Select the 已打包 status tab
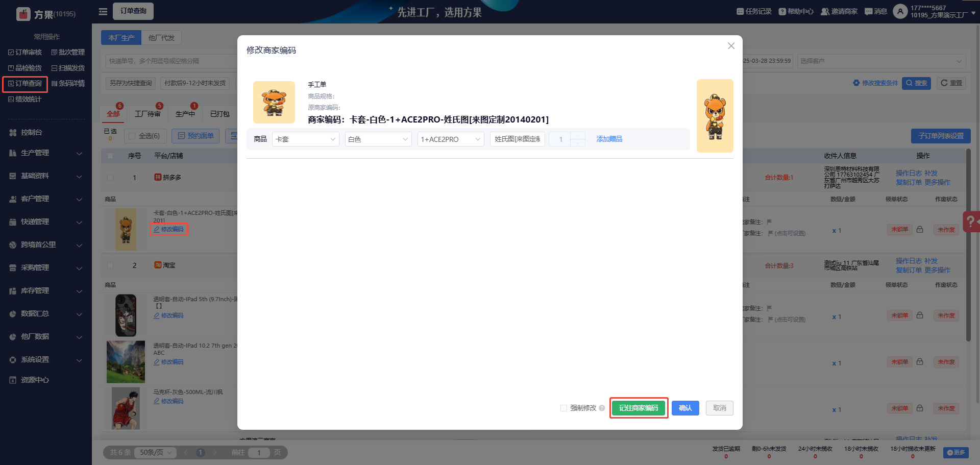The image size is (980, 465). 220,114
